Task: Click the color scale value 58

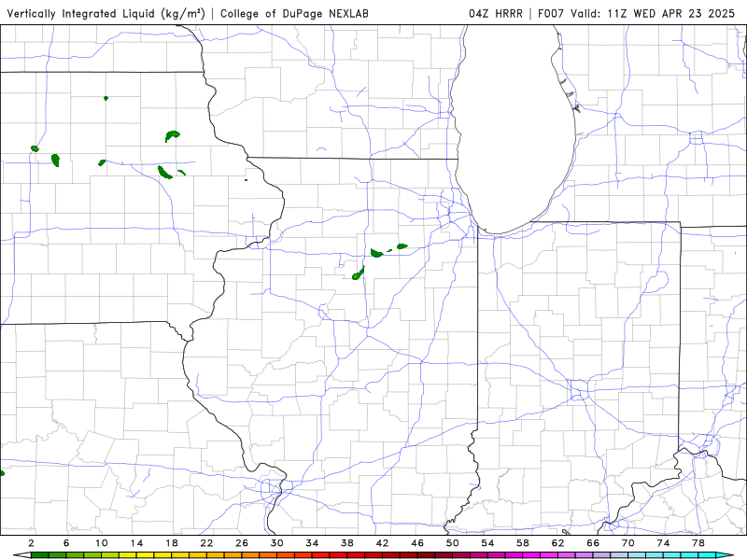Action: [x=523, y=543]
